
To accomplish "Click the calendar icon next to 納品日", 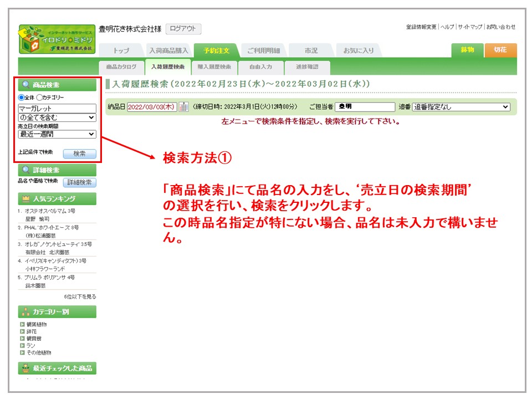I will [183, 107].
